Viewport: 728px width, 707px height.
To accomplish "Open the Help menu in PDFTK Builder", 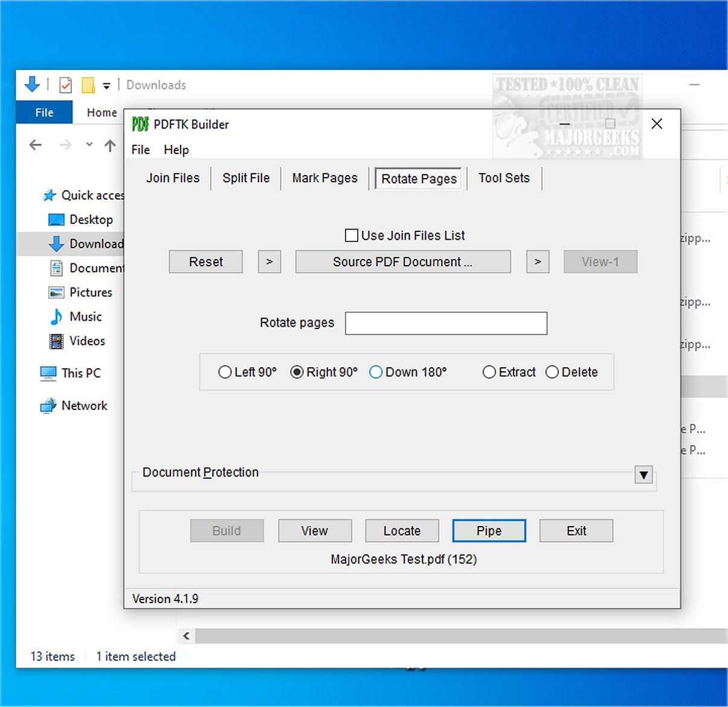I will point(176,150).
